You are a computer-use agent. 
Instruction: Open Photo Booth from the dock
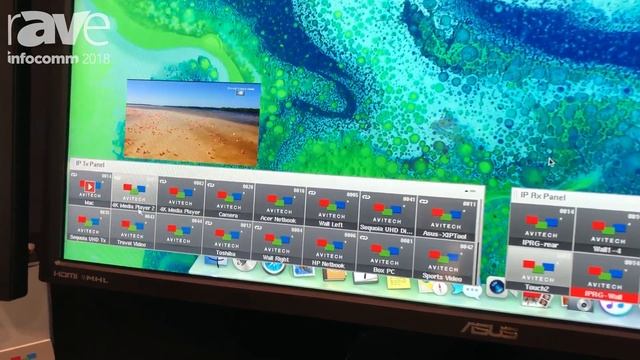click(538, 300)
